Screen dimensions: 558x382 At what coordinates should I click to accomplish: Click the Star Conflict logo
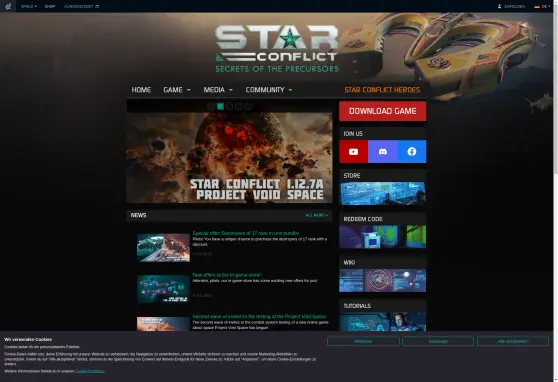[x=277, y=49]
